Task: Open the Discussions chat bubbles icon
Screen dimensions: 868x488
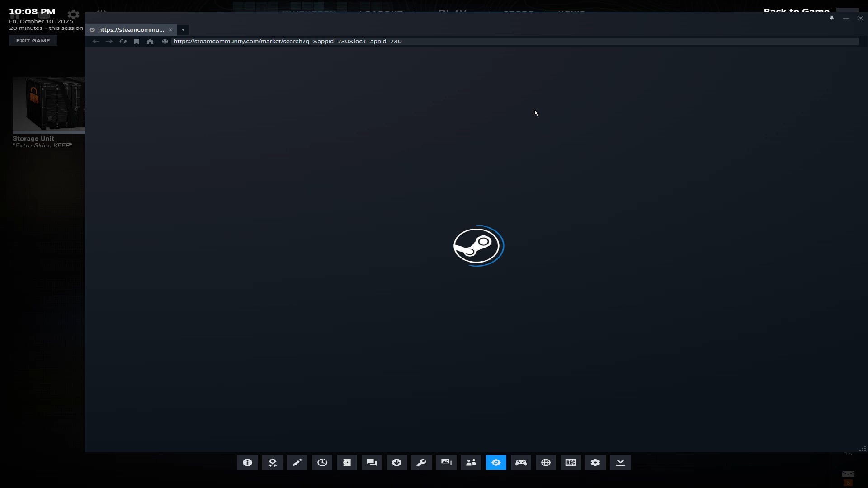Action: click(x=372, y=462)
